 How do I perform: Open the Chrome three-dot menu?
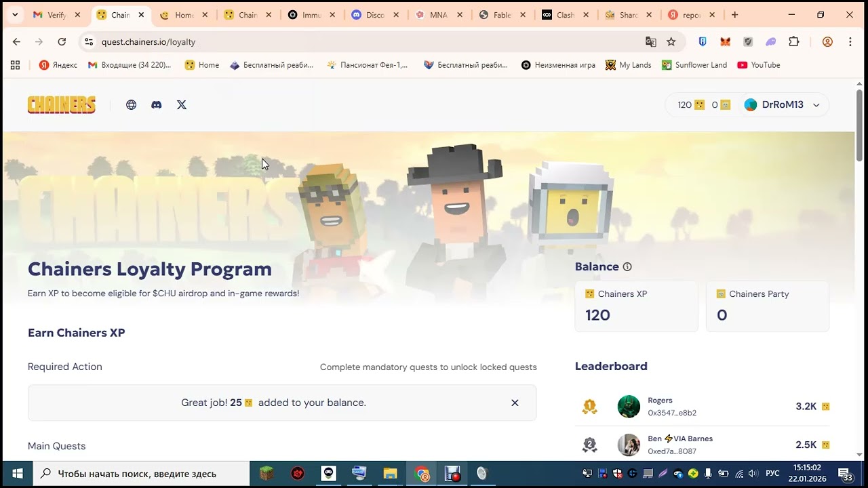click(850, 42)
